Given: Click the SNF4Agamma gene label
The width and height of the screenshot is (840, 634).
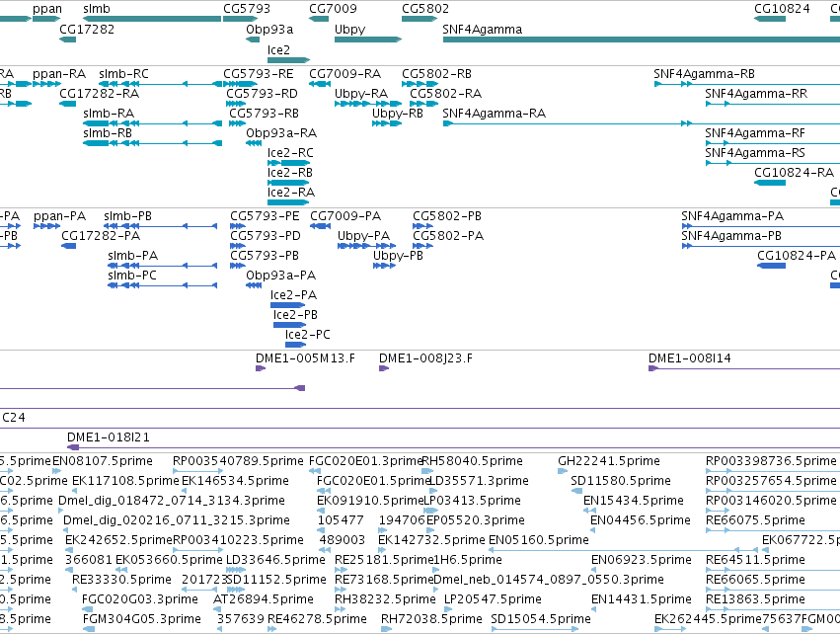Looking at the screenshot, I should pos(482,29).
